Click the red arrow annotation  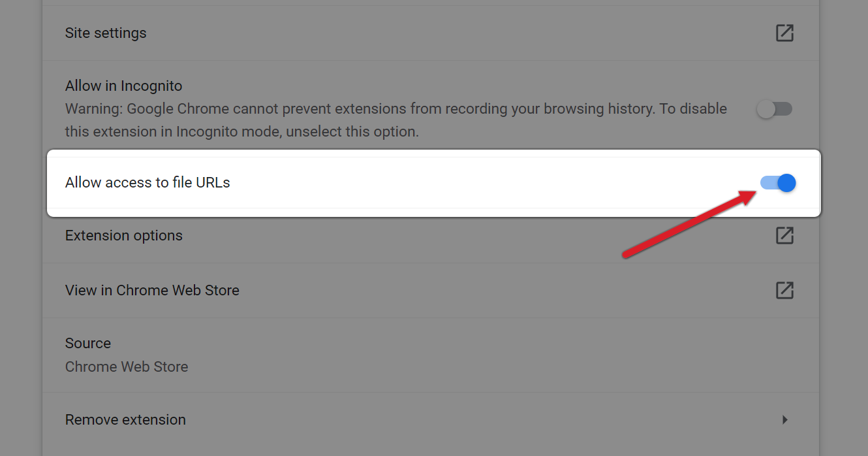tap(685, 222)
